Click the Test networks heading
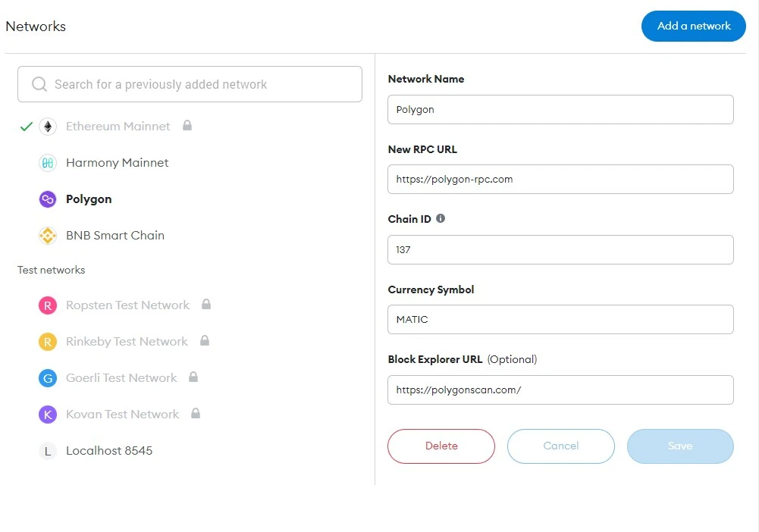This screenshot has height=532, width=759. (x=52, y=270)
